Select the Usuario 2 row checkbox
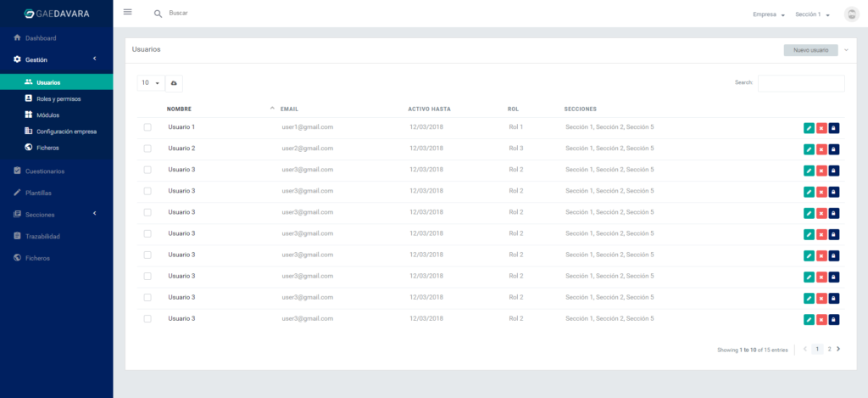The width and height of the screenshot is (868, 398). click(x=147, y=149)
